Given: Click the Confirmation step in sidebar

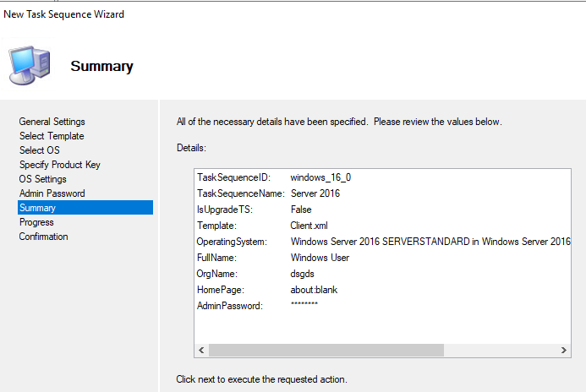Looking at the screenshot, I should click(x=43, y=237).
